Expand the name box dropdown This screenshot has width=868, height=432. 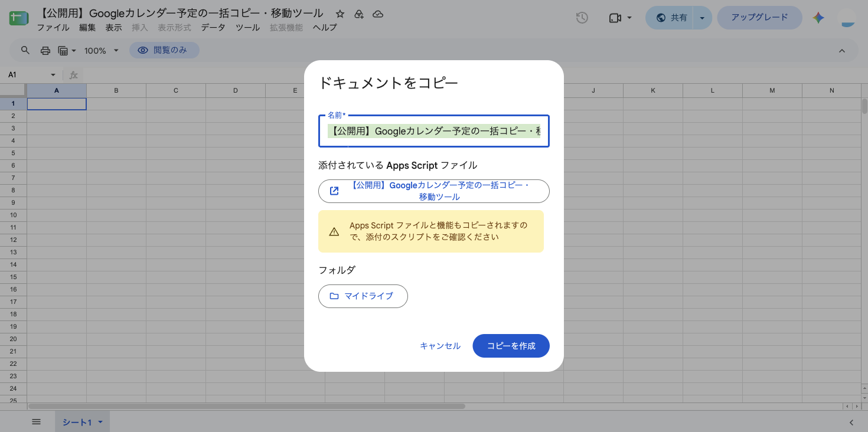point(53,75)
